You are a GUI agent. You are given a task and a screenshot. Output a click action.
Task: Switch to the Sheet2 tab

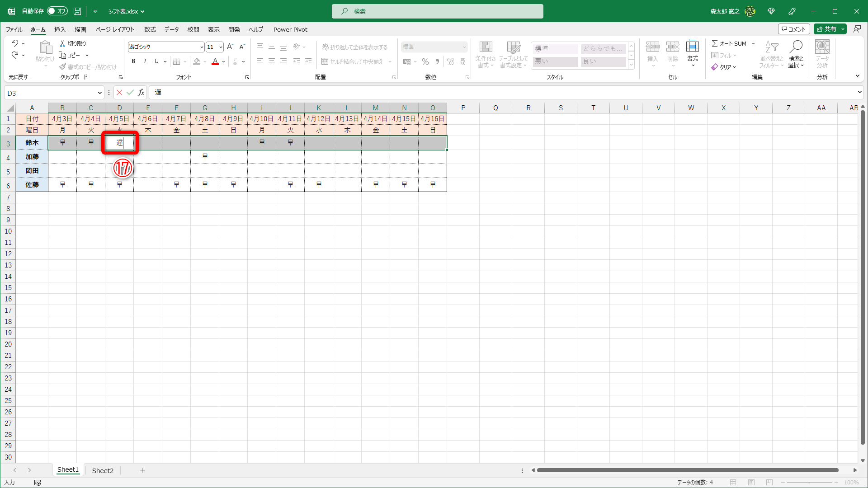click(x=103, y=470)
